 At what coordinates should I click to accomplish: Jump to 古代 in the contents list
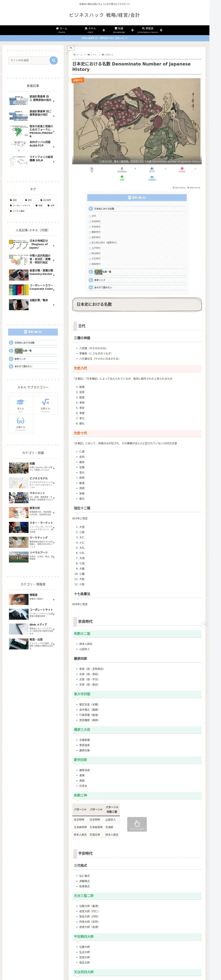click(94, 216)
